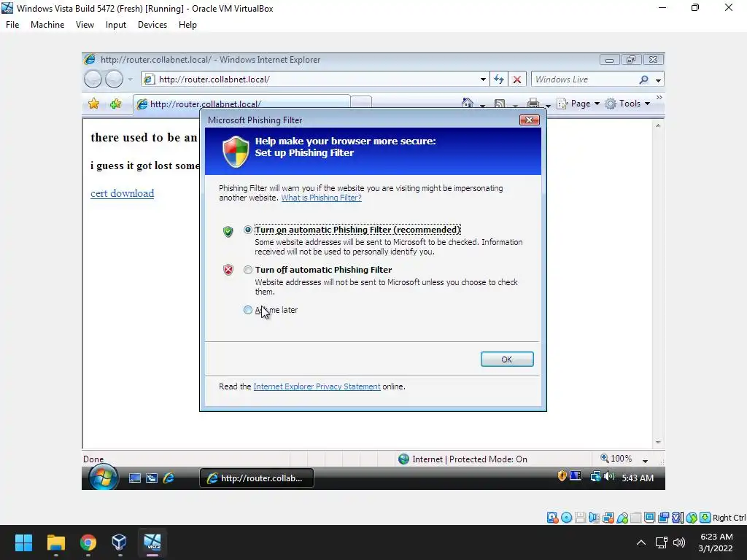Image resolution: width=747 pixels, height=560 pixels.
Task: Open the Windows 11 Start button
Action: tap(23, 542)
